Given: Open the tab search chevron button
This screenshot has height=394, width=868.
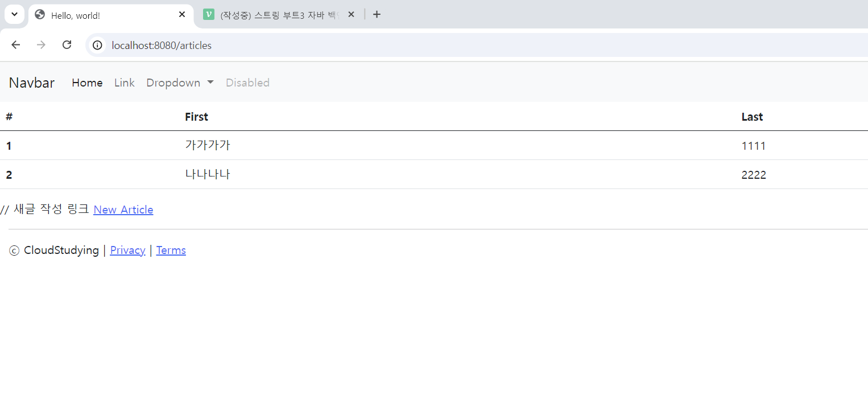Looking at the screenshot, I should point(14,14).
